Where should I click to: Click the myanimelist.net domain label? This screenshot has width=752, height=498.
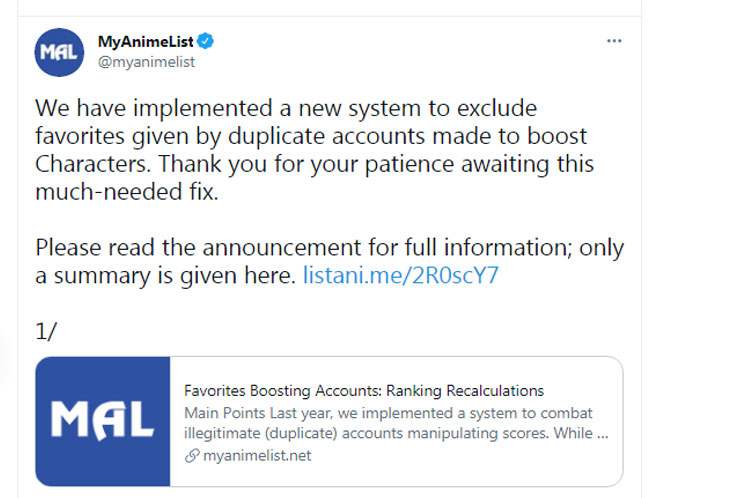255,456
